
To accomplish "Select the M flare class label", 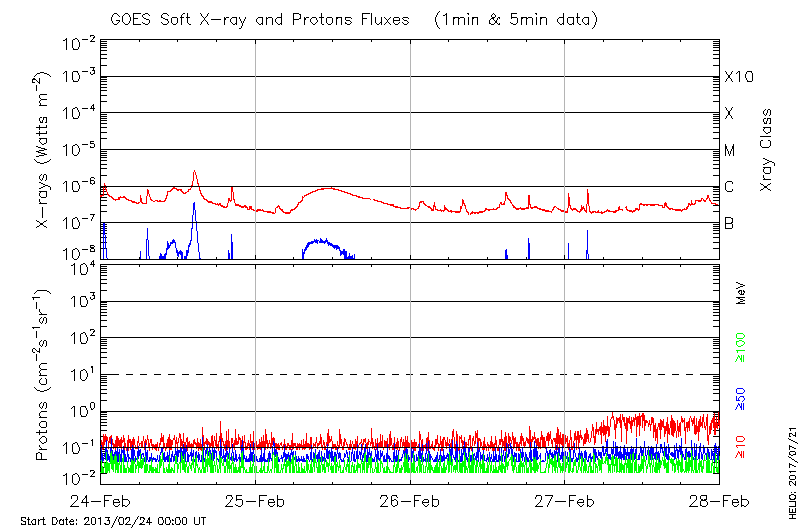I will tap(730, 151).
